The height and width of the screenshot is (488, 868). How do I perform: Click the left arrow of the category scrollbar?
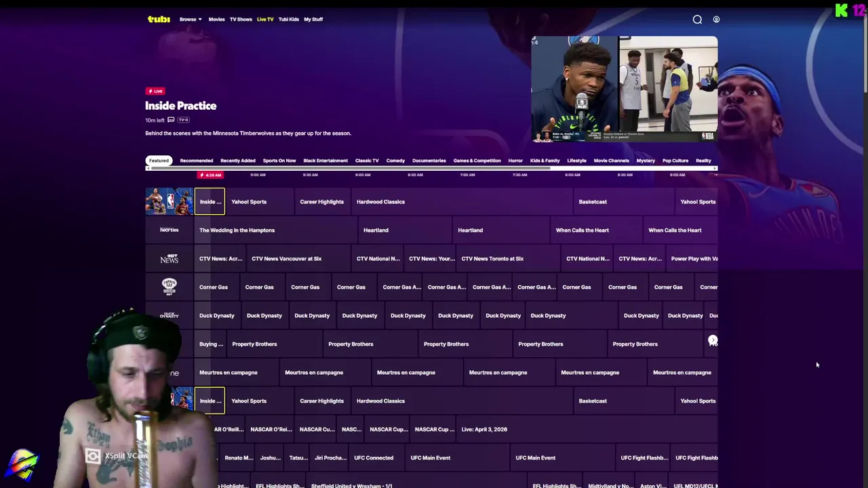(148, 168)
